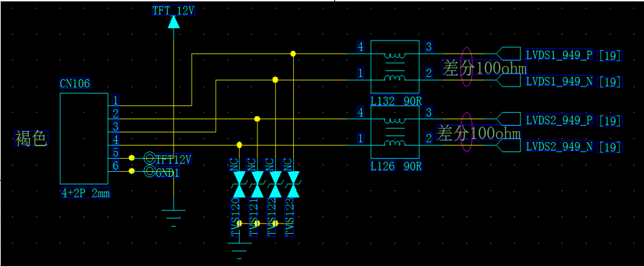Select the TVS122 diode symbol
The image size is (644, 266).
[x=275, y=185]
